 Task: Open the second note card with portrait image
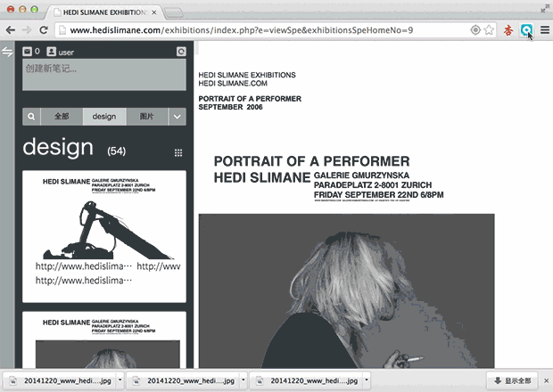point(104,339)
